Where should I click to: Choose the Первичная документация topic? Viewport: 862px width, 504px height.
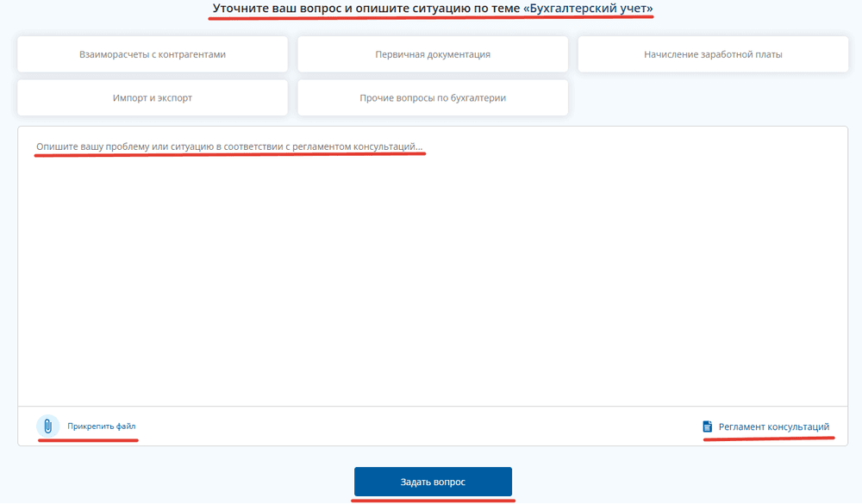[433, 54]
